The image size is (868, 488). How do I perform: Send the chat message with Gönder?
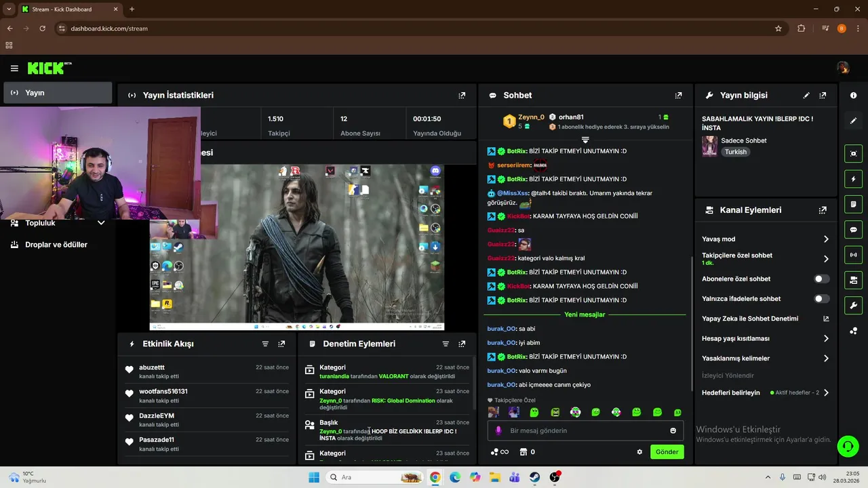(x=667, y=452)
